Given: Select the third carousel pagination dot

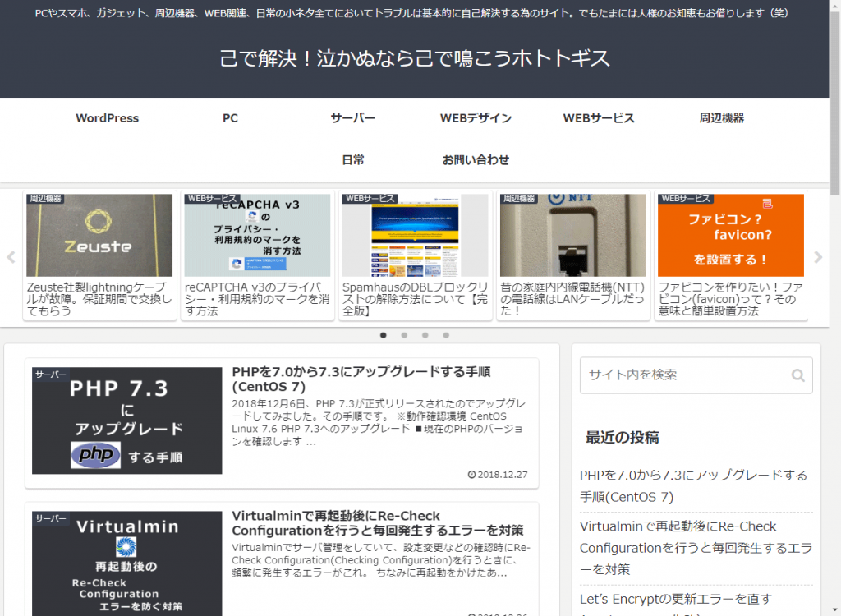Looking at the screenshot, I should coord(425,335).
